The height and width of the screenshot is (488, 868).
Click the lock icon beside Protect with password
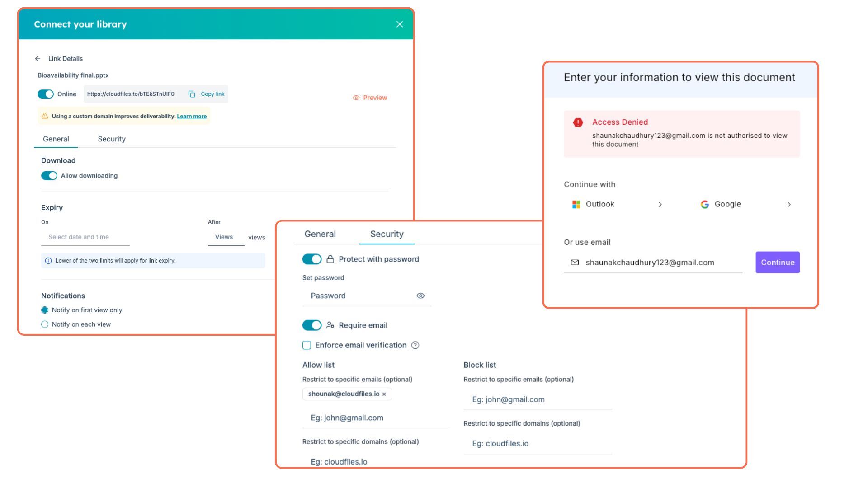pos(330,259)
